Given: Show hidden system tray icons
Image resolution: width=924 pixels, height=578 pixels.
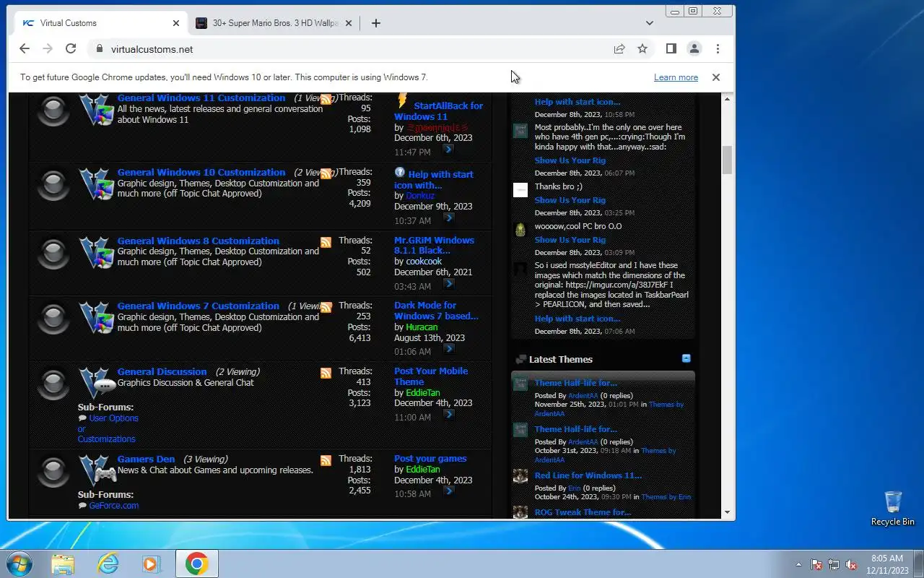Looking at the screenshot, I should pos(798,564).
